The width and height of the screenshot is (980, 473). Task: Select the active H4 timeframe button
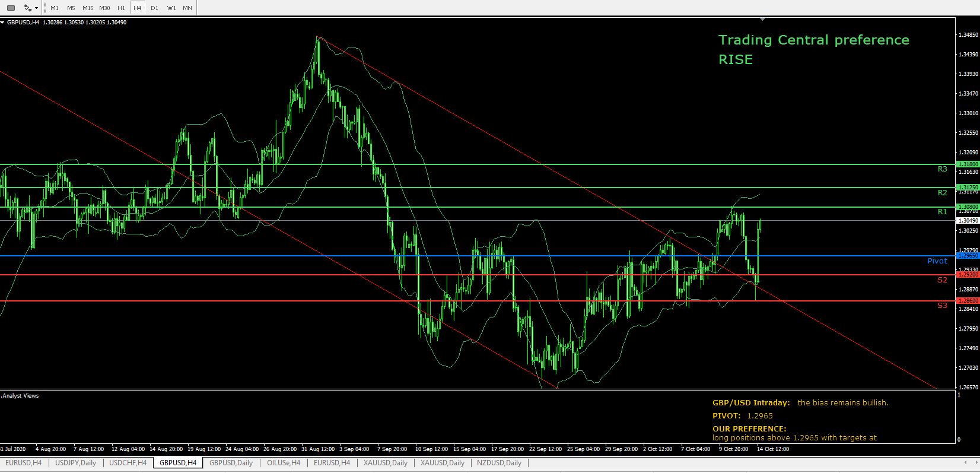pyautogui.click(x=138, y=8)
